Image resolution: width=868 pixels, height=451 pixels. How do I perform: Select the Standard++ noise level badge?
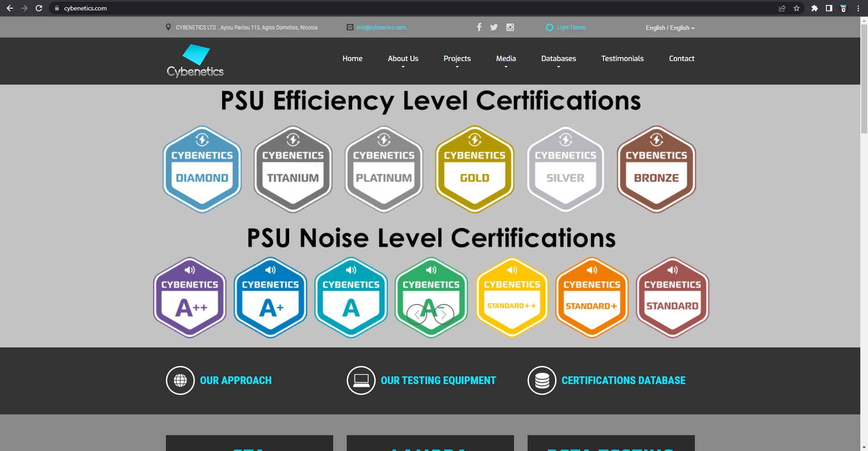(512, 298)
